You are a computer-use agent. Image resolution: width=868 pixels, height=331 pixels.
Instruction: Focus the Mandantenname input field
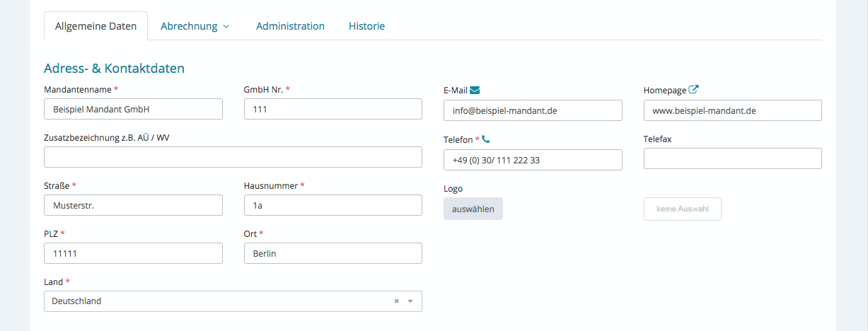pos(133,110)
